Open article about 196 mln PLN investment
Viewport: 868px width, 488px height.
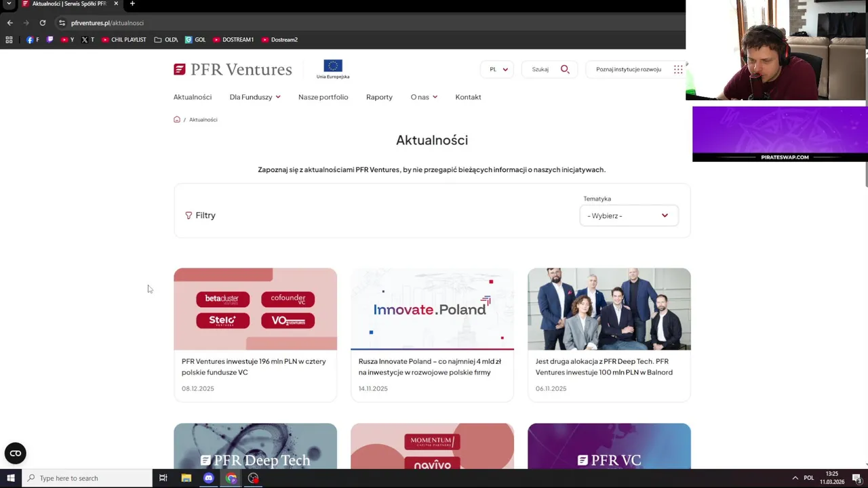click(254, 367)
